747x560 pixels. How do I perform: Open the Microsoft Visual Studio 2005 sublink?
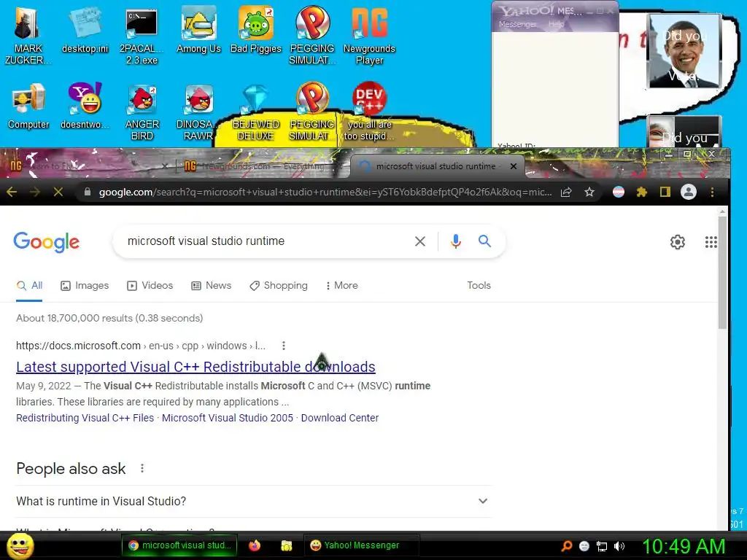(228, 418)
